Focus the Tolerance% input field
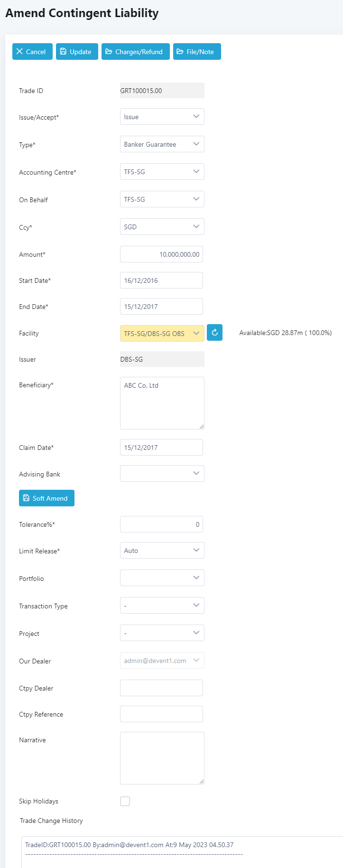343x868 pixels. click(x=161, y=524)
